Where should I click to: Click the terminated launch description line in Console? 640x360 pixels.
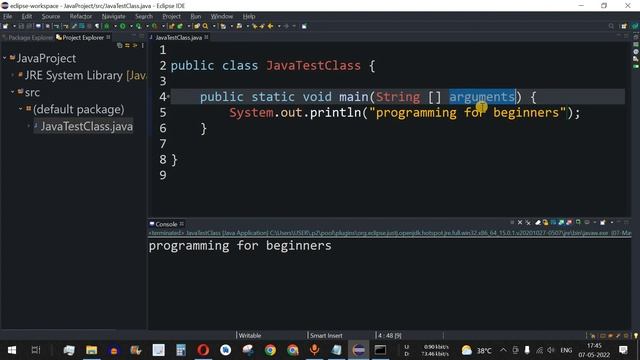click(x=389, y=233)
